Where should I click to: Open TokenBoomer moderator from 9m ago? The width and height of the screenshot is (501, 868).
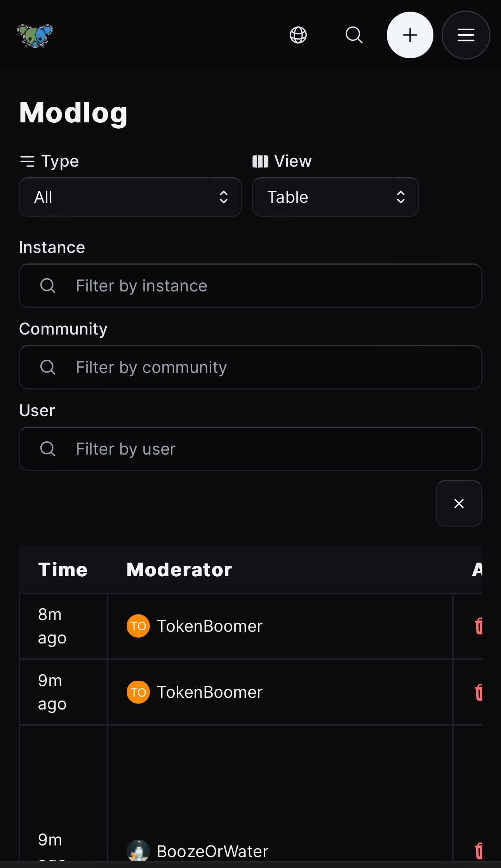pyautogui.click(x=209, y=692)
